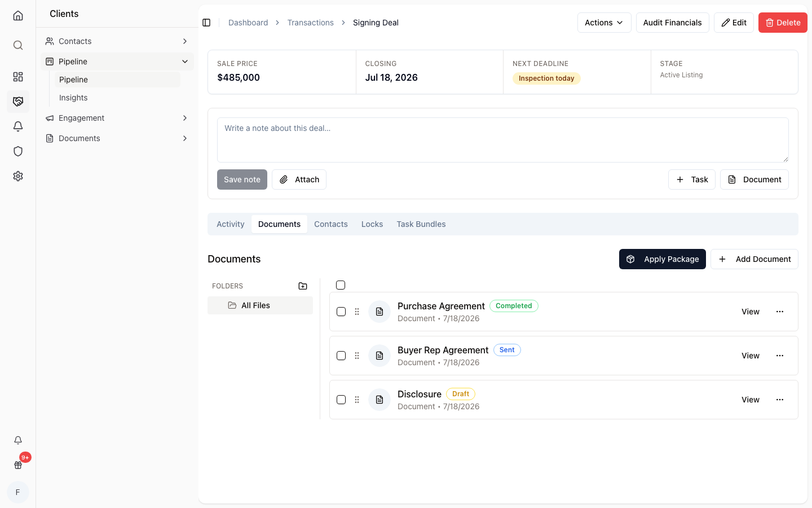The height and width of the screenshot is (508, 812).
Task: Switch to the Contacts tab
Action: tap(331, 224)
